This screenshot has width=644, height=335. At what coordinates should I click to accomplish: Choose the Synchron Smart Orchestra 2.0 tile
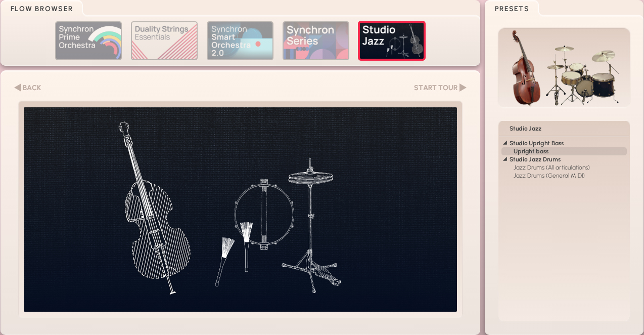(x=240, y=40)
